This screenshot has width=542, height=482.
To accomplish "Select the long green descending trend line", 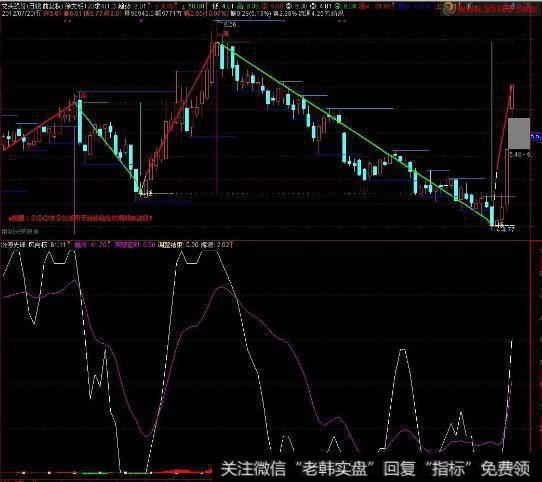I will click(356, 134).
